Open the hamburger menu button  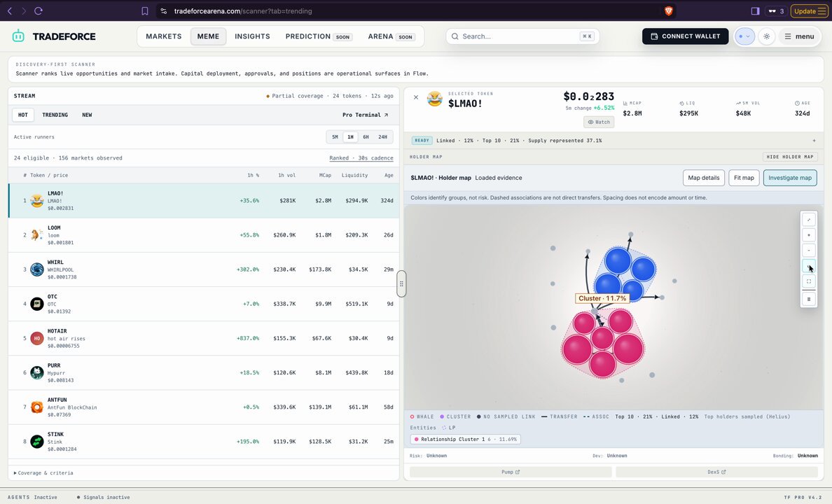(799, 36)
